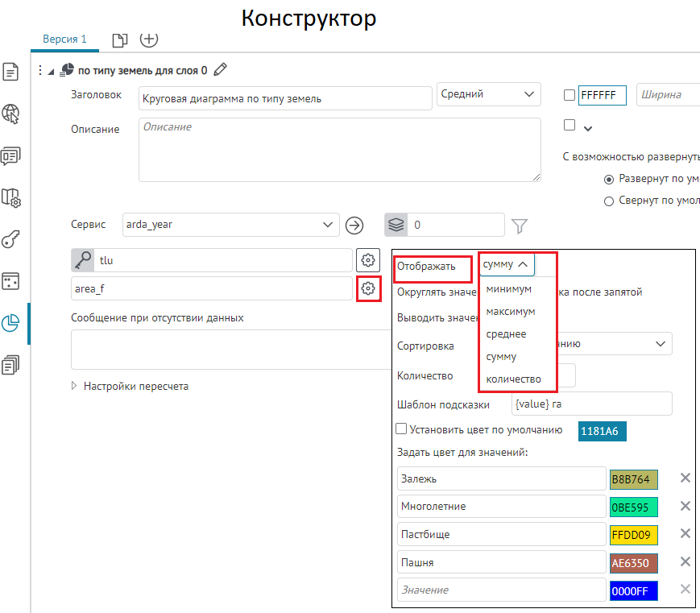Image resolution: width=700 pixels, height=613 pixels.
Task: Click the 'Описание' description text area
Action: click(339, 150)
